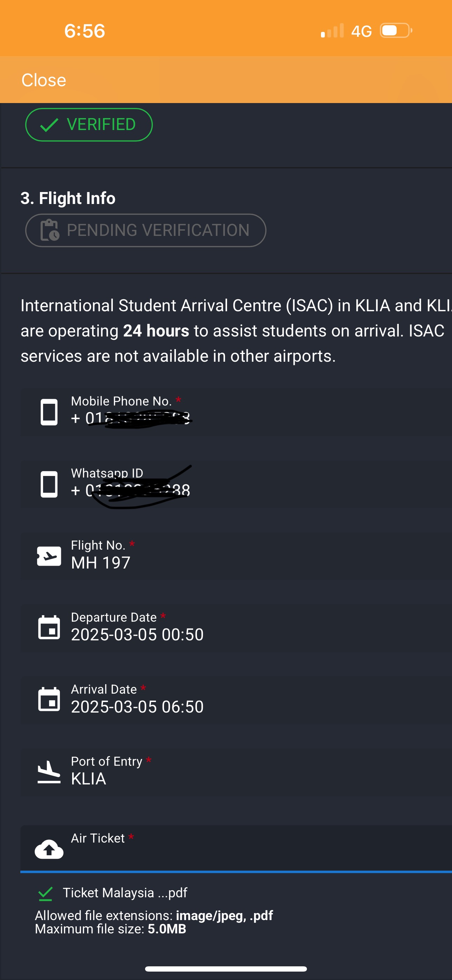Tap the landing plane icon beside Port of Entry
Viewport: 452px width, 980px height.
49,772
